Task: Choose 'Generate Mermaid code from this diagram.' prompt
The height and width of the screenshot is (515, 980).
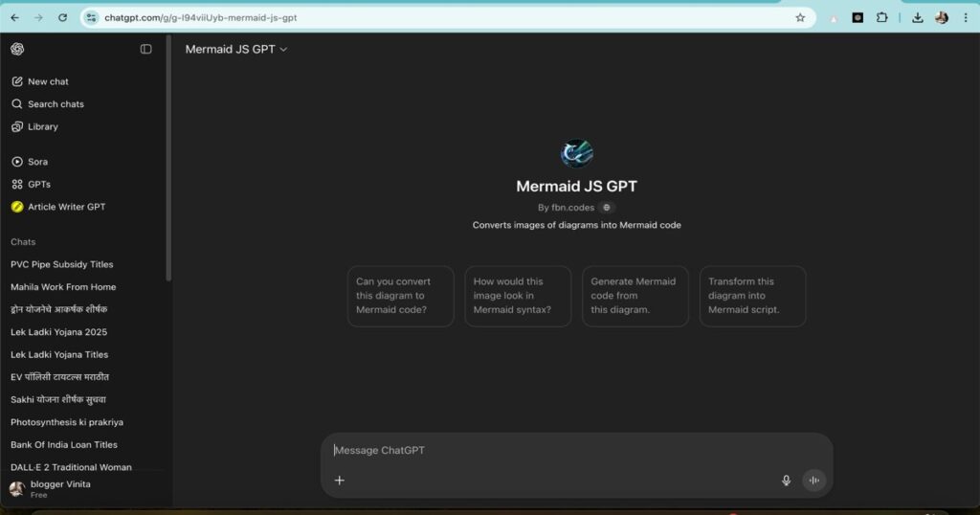Action: [635, 296]
